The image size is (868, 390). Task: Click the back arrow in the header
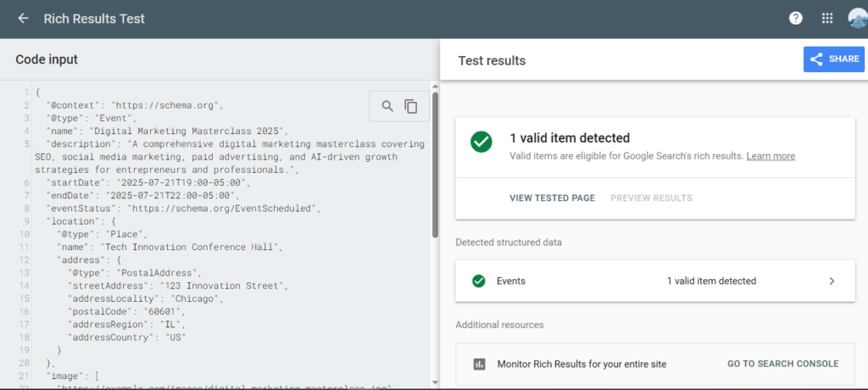point(23,18)
